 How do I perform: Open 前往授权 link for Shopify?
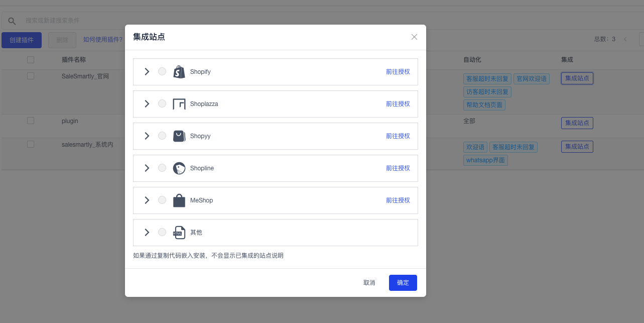[x=398, y=72]
